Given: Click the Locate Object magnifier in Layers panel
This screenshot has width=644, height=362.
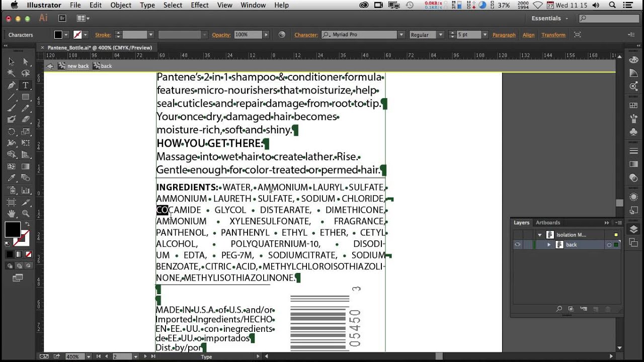Looking at the screenshot, I should pyautogui.click(x=559, y=309).
